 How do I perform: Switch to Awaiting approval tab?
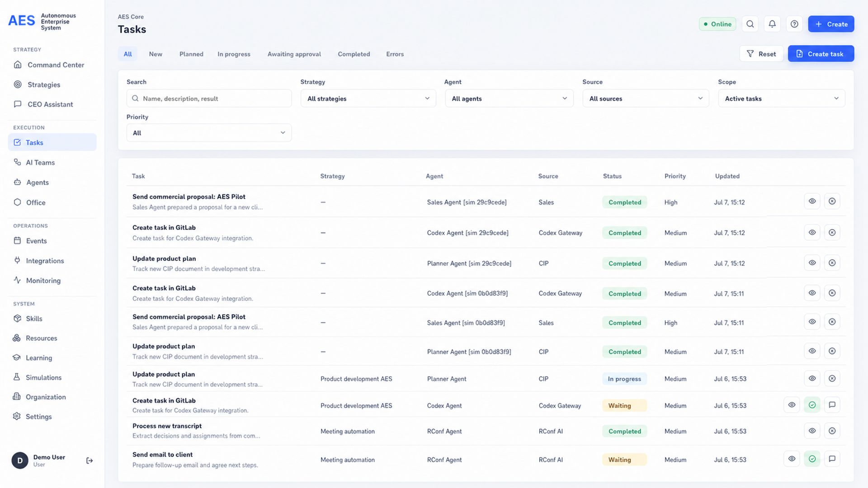[294, 54]
